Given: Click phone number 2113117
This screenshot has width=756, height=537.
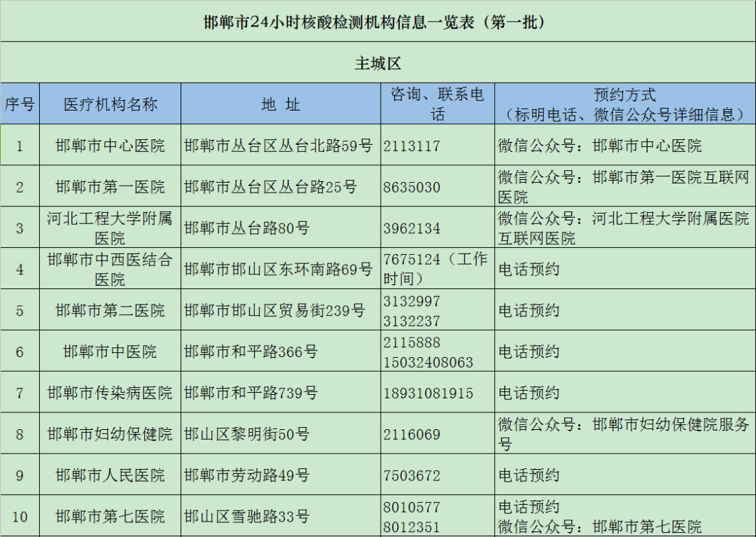Looking at the screenshot, I should pos(412,146).
